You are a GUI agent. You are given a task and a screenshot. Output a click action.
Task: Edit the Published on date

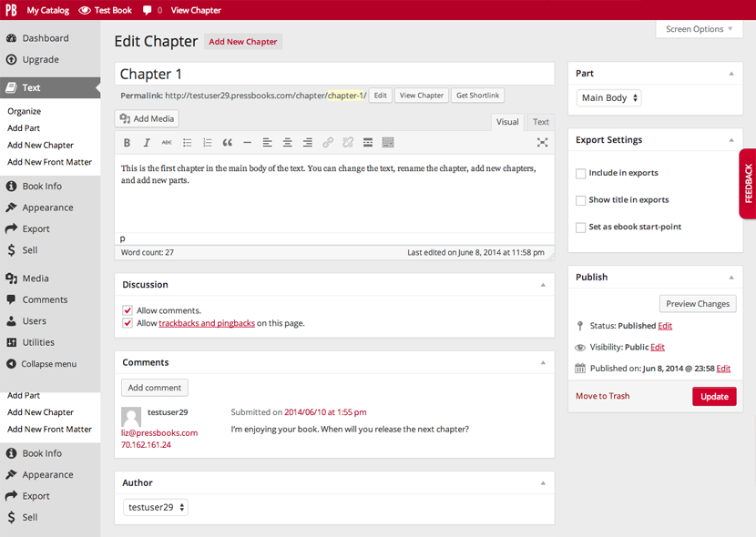(x=723, y=369)
